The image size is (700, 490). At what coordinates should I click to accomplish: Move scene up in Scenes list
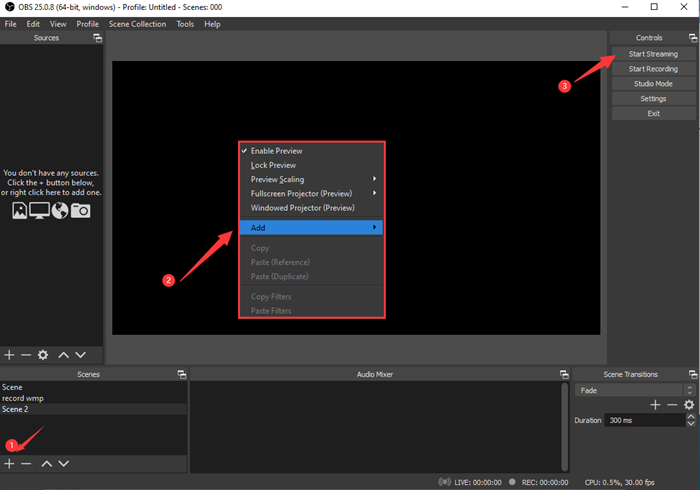click(45, 464)
